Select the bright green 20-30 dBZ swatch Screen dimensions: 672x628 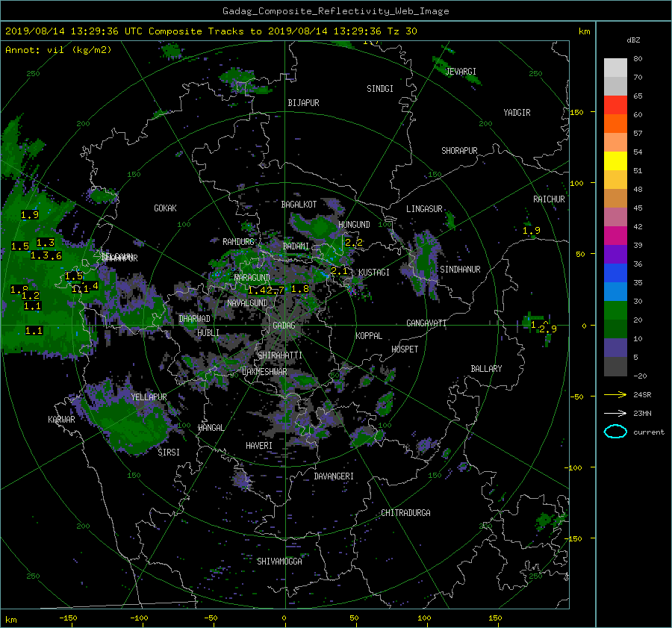(x=615, y=310)
